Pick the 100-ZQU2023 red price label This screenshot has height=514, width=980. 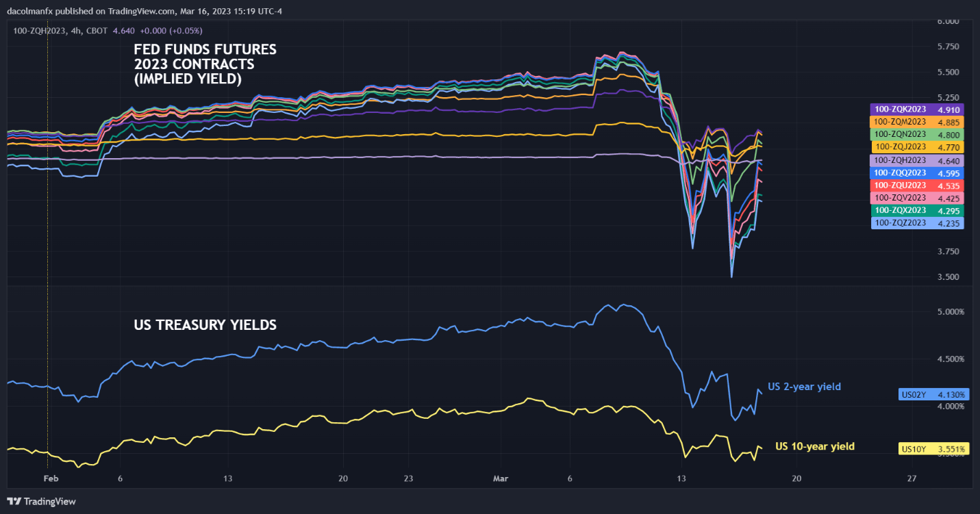pos(916,185)
